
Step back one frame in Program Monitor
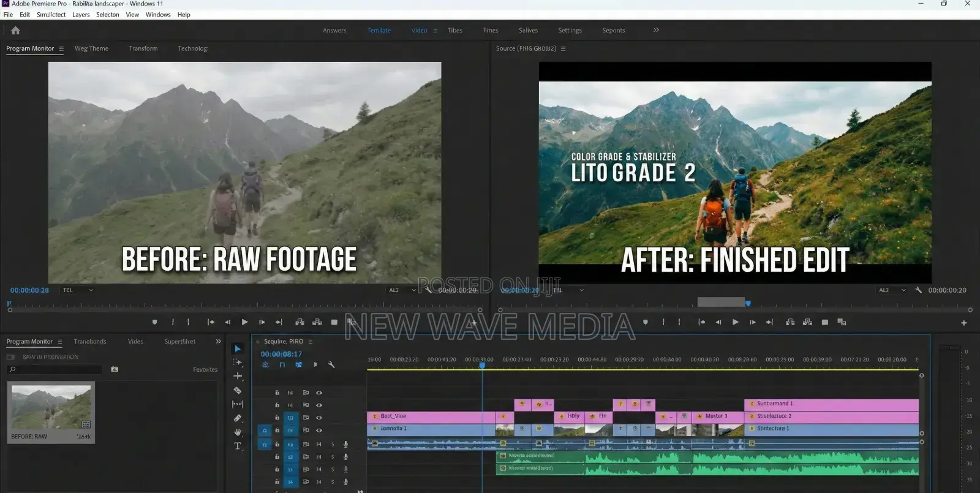coord(228,322)
